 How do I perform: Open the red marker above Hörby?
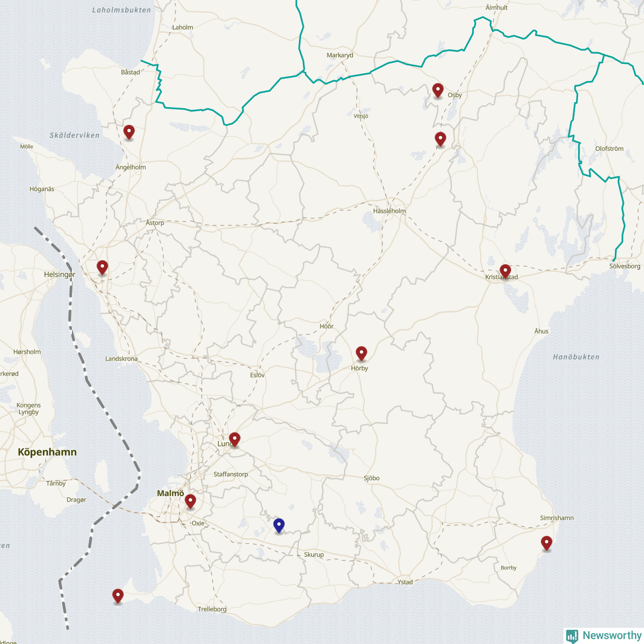click(361, 353)
